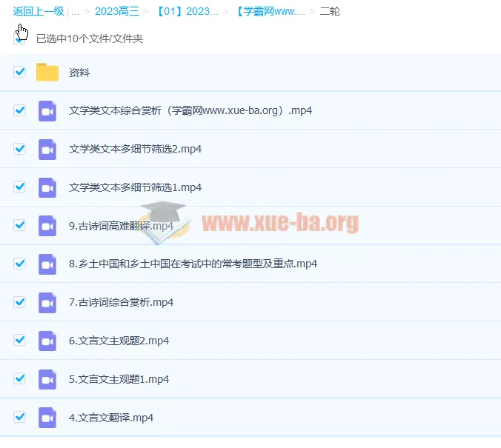Click video icon for 文学类文本多细节筛选2.mp4
501x448 pixels.
(47, 150)
